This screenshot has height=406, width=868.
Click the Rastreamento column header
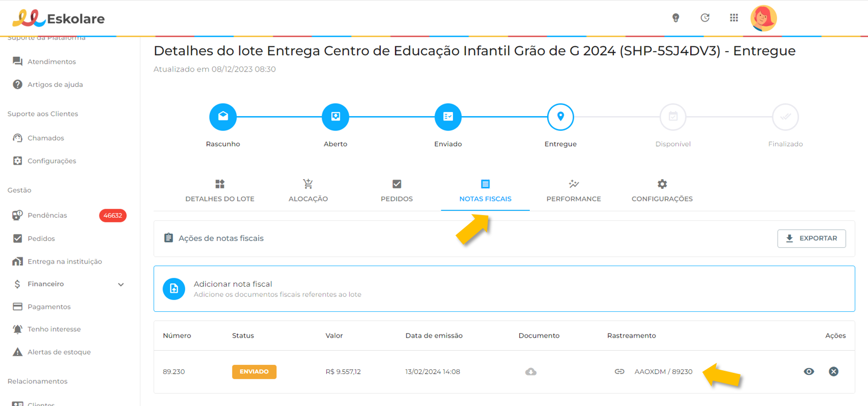[631, 336]
